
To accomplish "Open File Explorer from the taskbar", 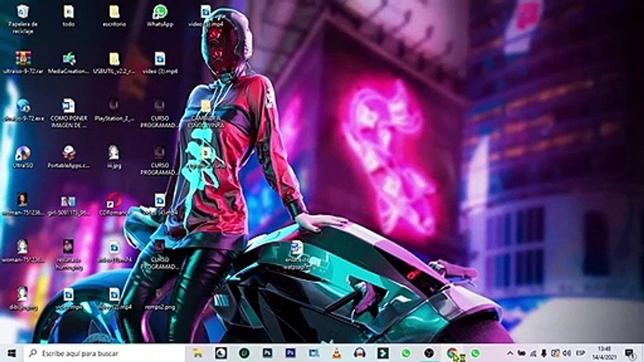I will point(198,353).
